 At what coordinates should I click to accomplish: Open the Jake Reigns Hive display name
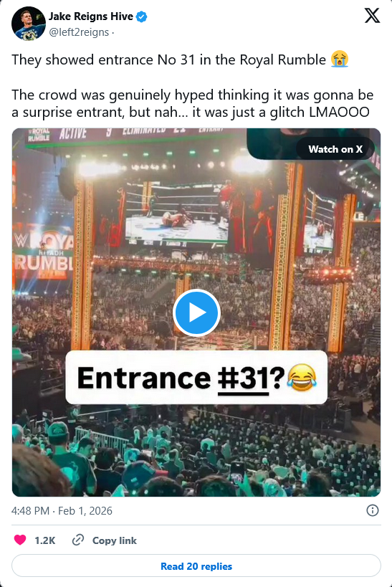90,16
